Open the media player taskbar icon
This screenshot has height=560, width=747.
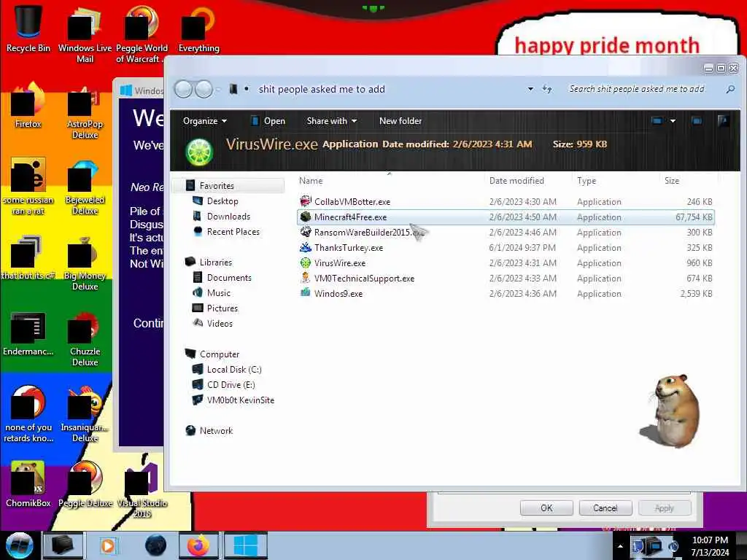pyautogui.click(x=108, y=545)
